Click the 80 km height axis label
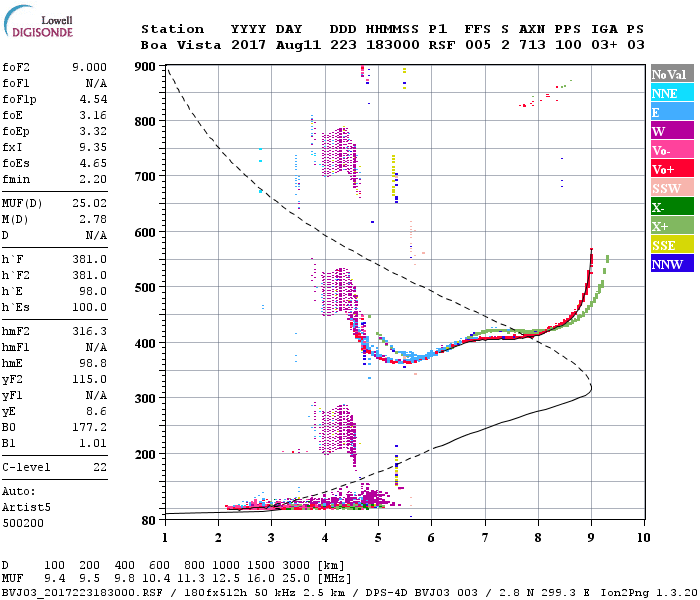Viewport: 700px width, 600px height. pyautogui.click(x=148, y=521)
